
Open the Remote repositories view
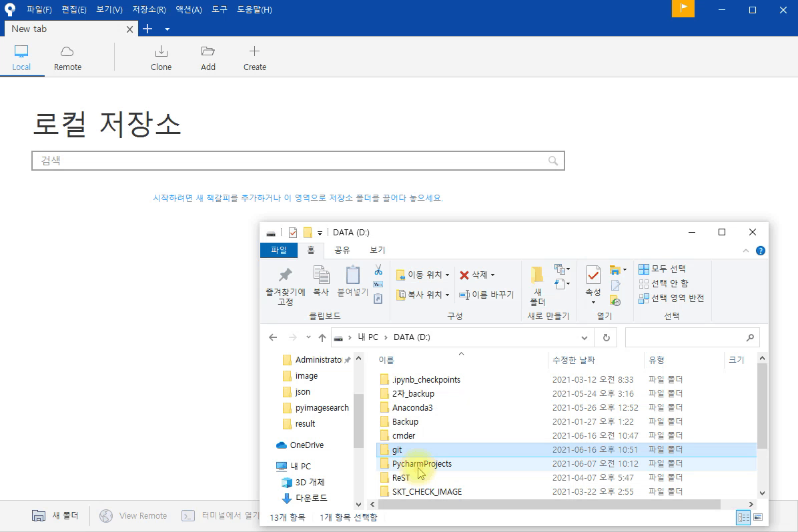(x=67, y=57)
